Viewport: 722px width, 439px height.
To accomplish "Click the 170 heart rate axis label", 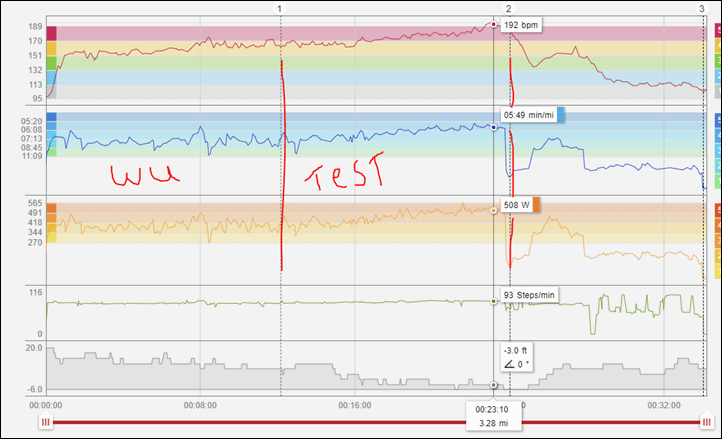I will 35,41.
